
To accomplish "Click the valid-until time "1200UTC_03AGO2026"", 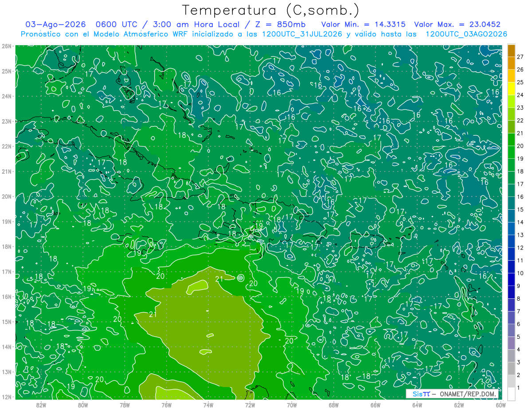I will [x=466, y=34].
